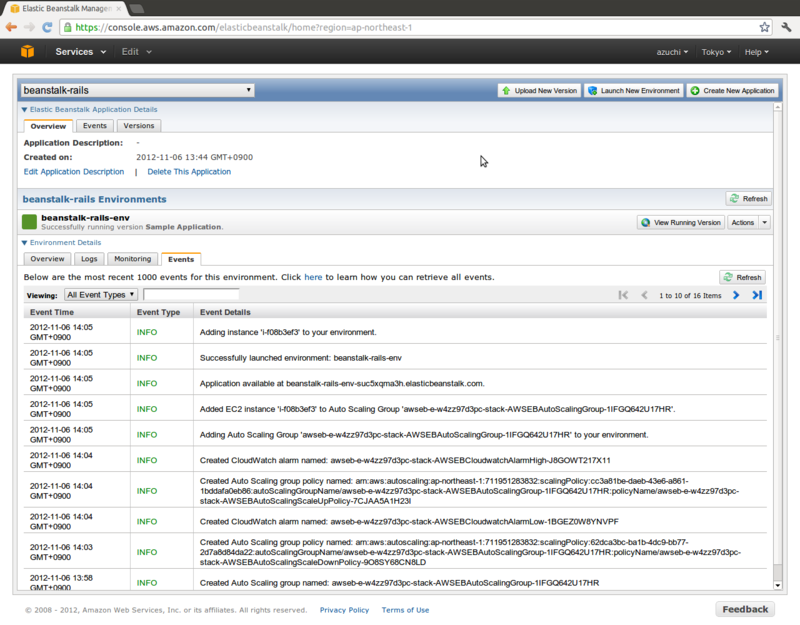
Task: Open the Logs tab
Action: [89, 259]
